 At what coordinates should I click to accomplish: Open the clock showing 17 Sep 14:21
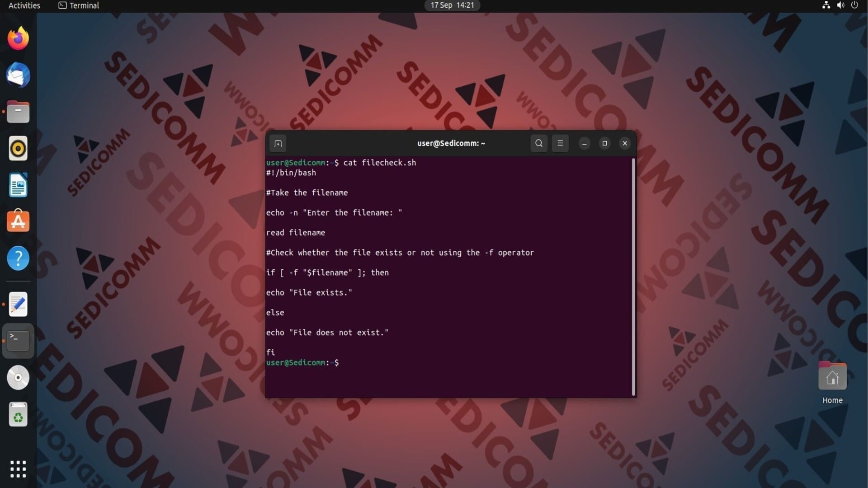452,5
